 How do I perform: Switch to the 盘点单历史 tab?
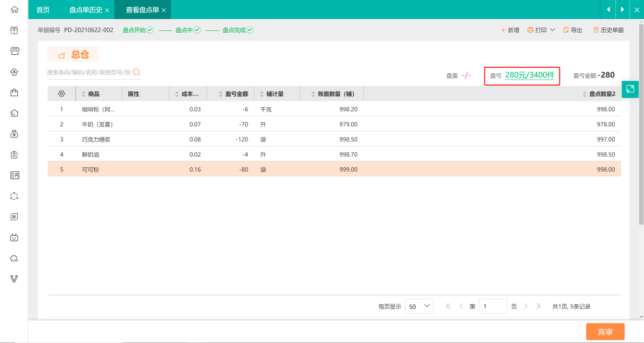pos(85,10)
